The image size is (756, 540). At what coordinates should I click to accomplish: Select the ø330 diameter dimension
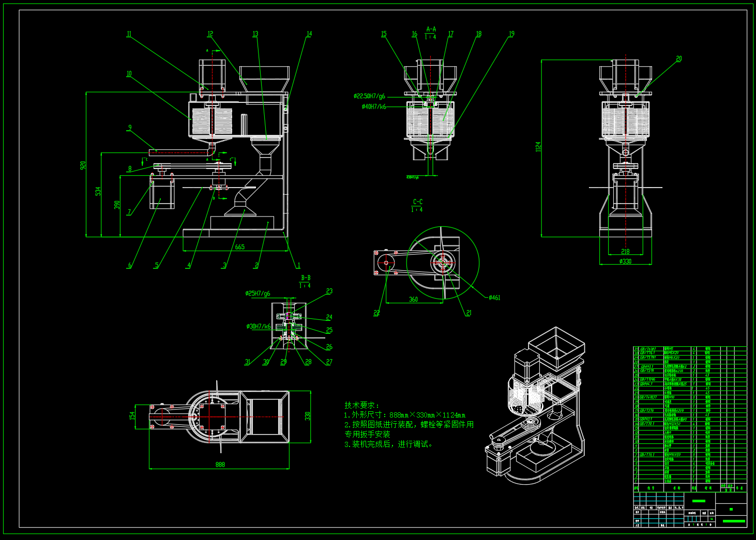tap(626, 261)
